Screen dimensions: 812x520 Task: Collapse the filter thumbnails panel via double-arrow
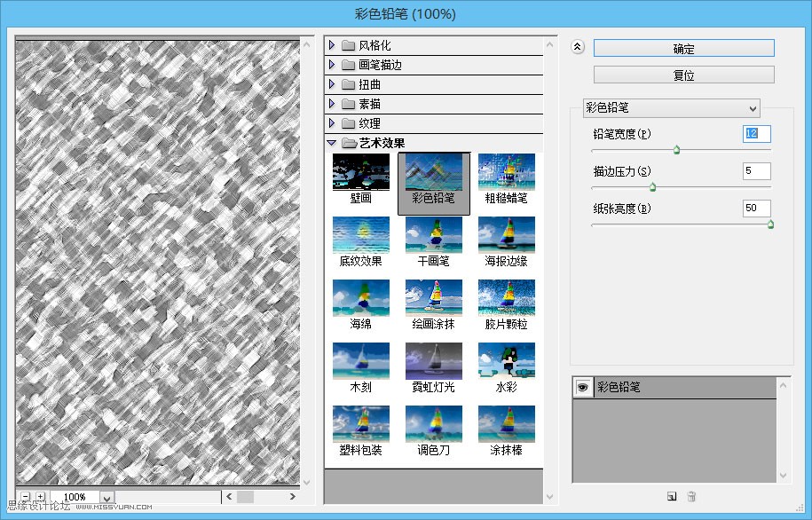578,45
